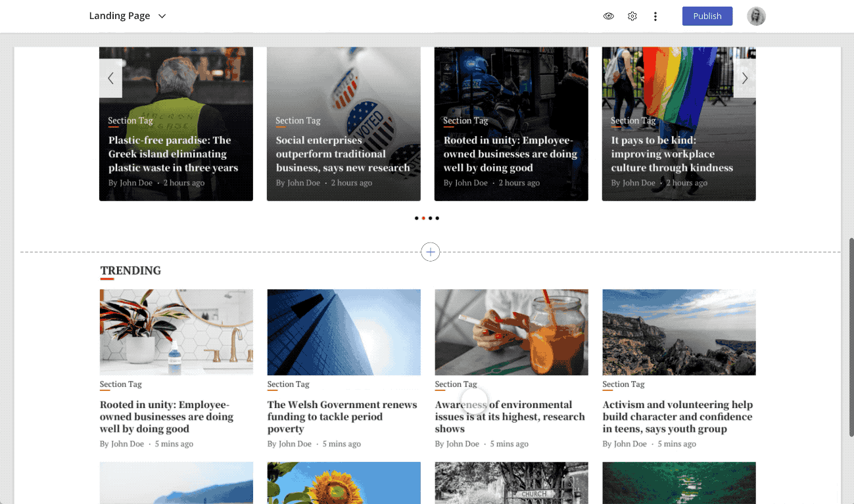Click Section Tag above Activism article

point(624,384)
